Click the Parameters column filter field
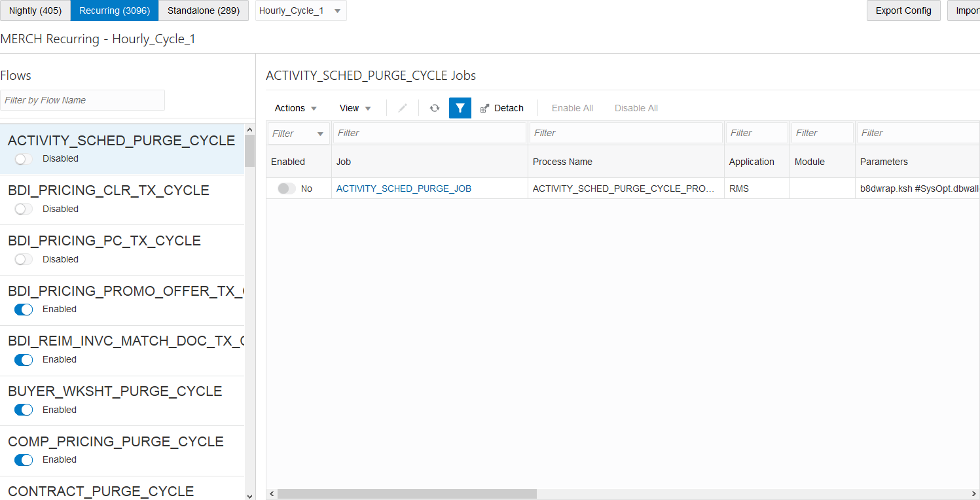 918,133
